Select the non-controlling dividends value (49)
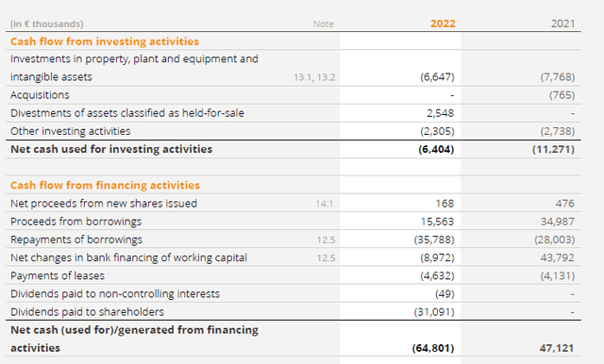The height and width of the screenshot is (364, 604). click(445, 294)
